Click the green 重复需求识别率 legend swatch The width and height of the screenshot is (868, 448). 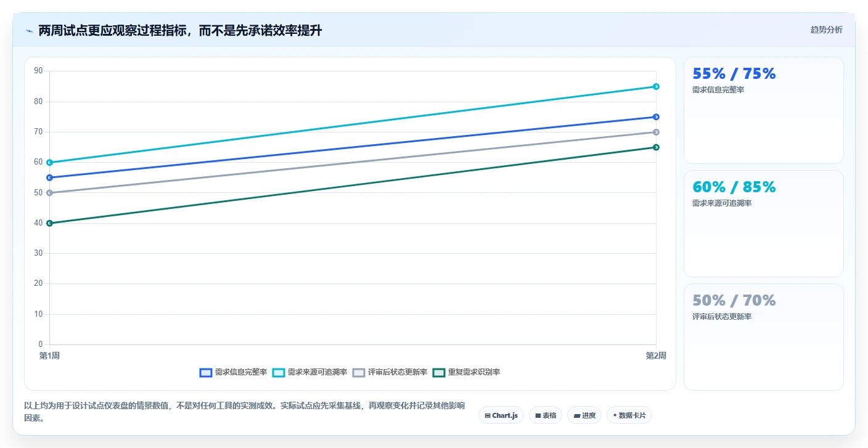tap(439, 373)
